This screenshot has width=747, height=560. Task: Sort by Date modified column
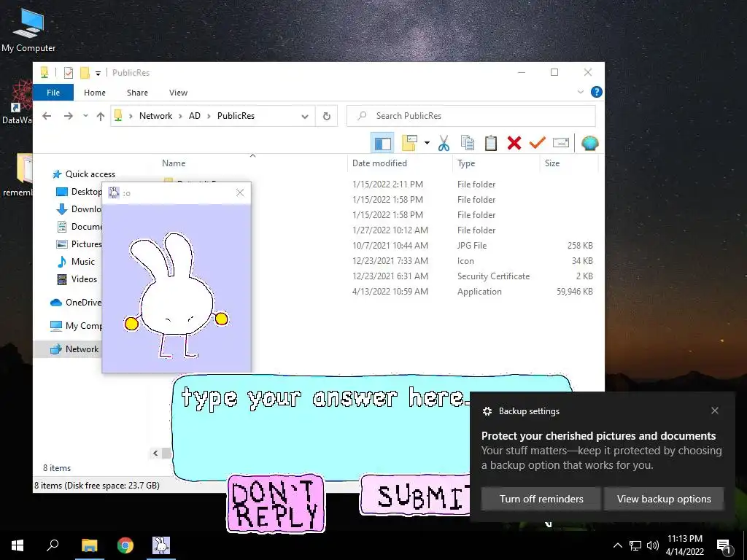[x=379, y=163]
